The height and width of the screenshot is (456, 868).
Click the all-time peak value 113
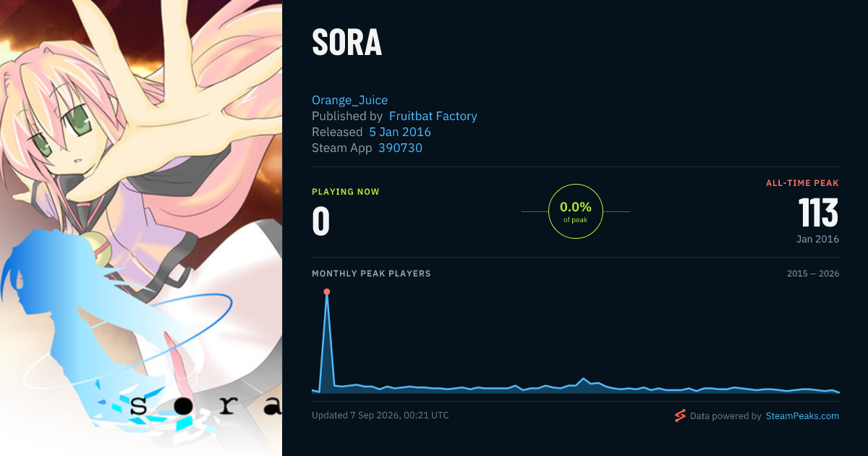pos(819,213)
